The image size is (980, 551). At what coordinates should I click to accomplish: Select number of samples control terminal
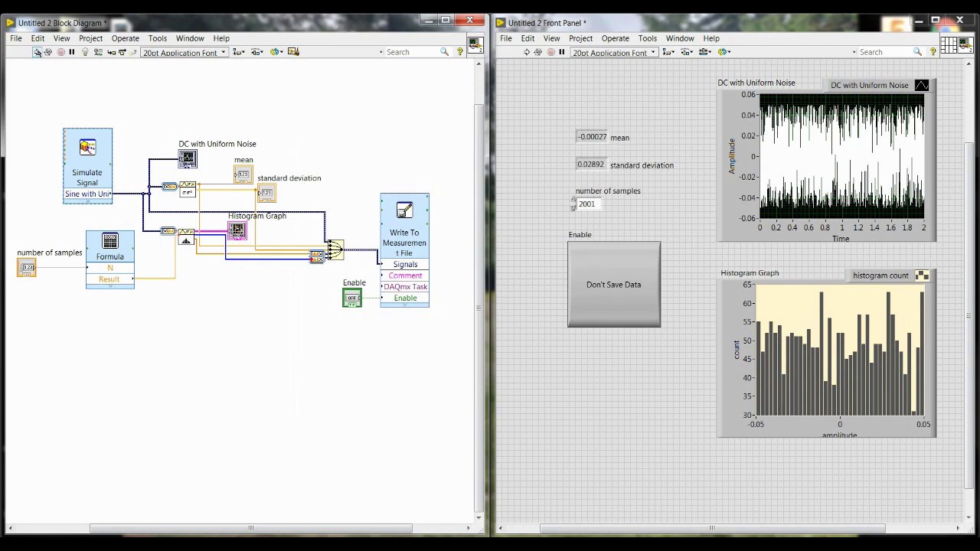pos(27,267)
